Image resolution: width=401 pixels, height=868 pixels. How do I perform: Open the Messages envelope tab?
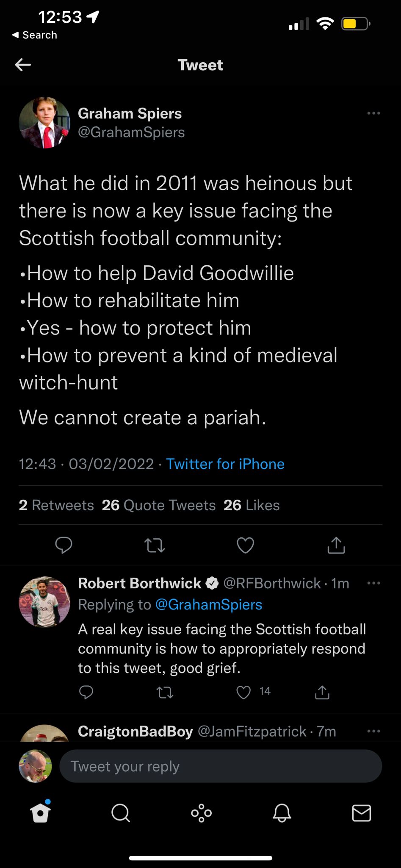click(x=362, y=813)
